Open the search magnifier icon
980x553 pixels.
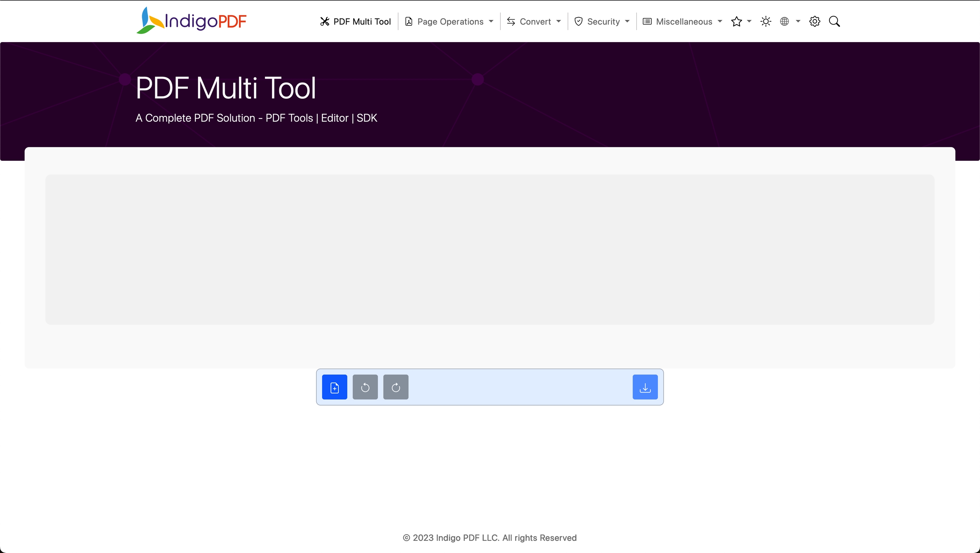point(834,21)
